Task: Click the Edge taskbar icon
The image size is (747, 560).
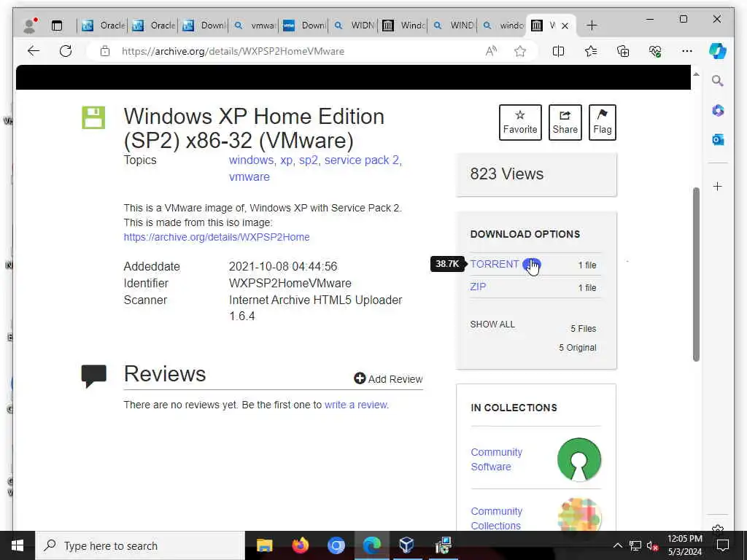Action: coord(371,545)
